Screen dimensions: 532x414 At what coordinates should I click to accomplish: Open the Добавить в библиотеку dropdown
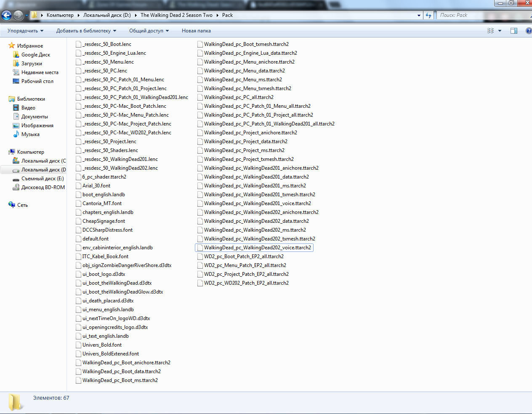click(x=86, y=31)
